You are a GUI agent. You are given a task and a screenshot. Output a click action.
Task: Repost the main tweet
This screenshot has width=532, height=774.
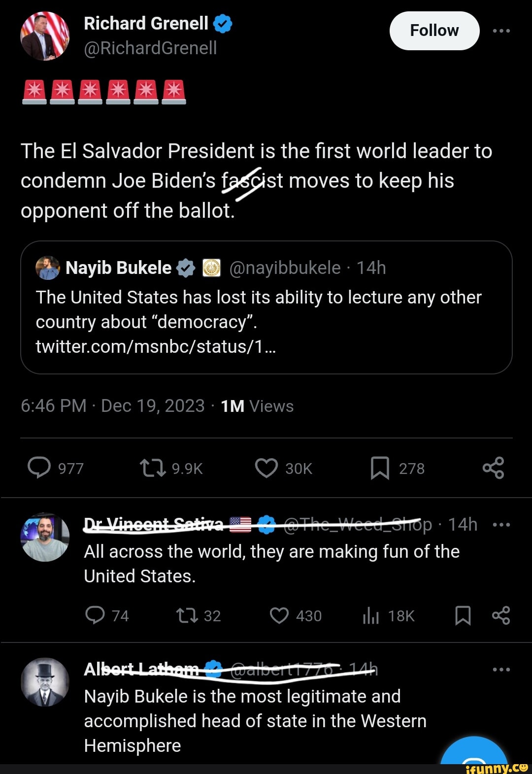(153, 468)
